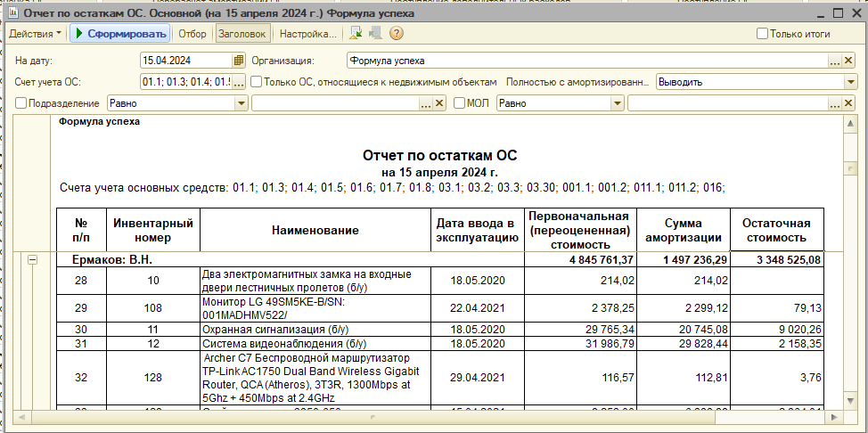Click the help question mark icon
The image size is (868, 433).
[397, 34]
